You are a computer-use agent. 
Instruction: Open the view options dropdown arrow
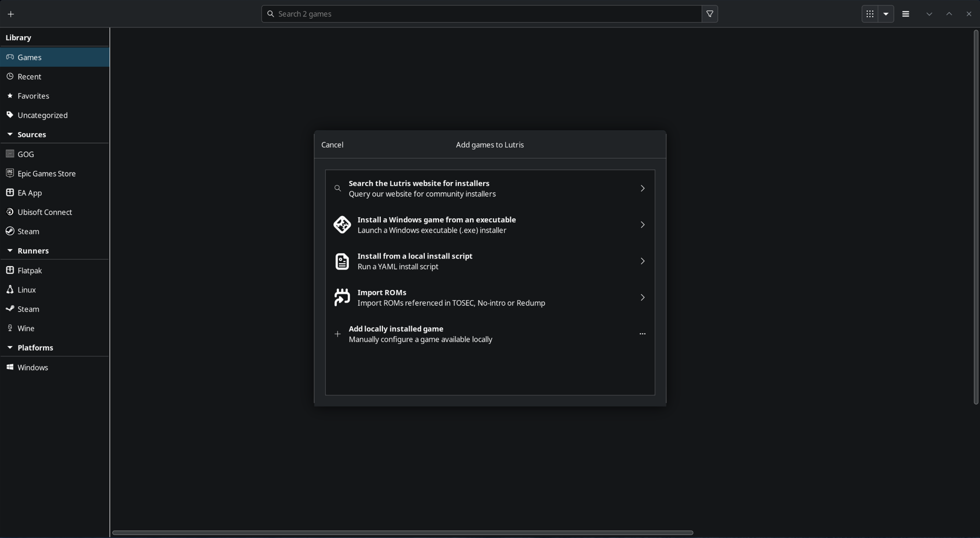coord(886,14)
